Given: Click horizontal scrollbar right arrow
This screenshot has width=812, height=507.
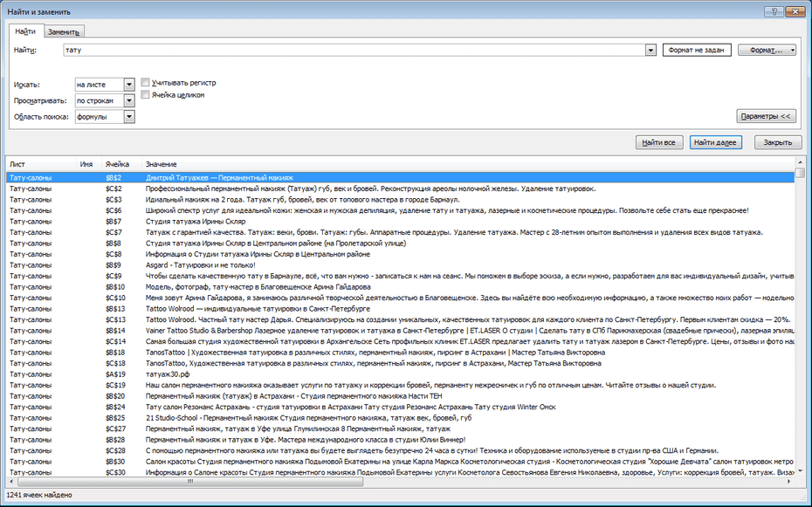Looking at the screenshot, I should pyautogui.click(x=789, y=481).
